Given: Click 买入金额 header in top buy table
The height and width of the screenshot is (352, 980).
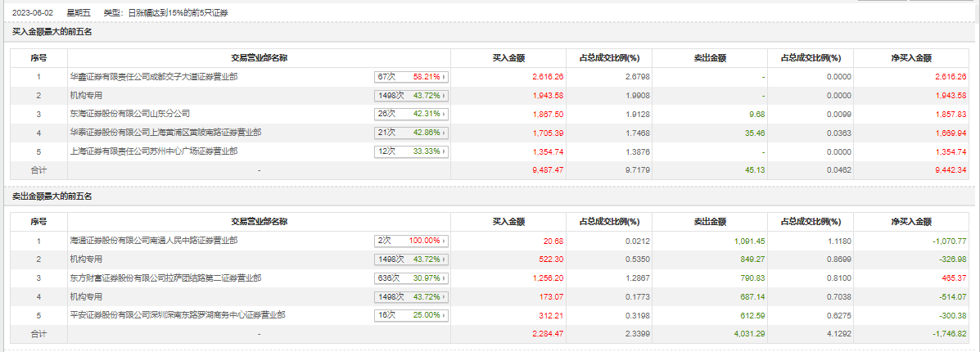Looking at the screenshot, I should pyautogui.click(x=508, y=58).
